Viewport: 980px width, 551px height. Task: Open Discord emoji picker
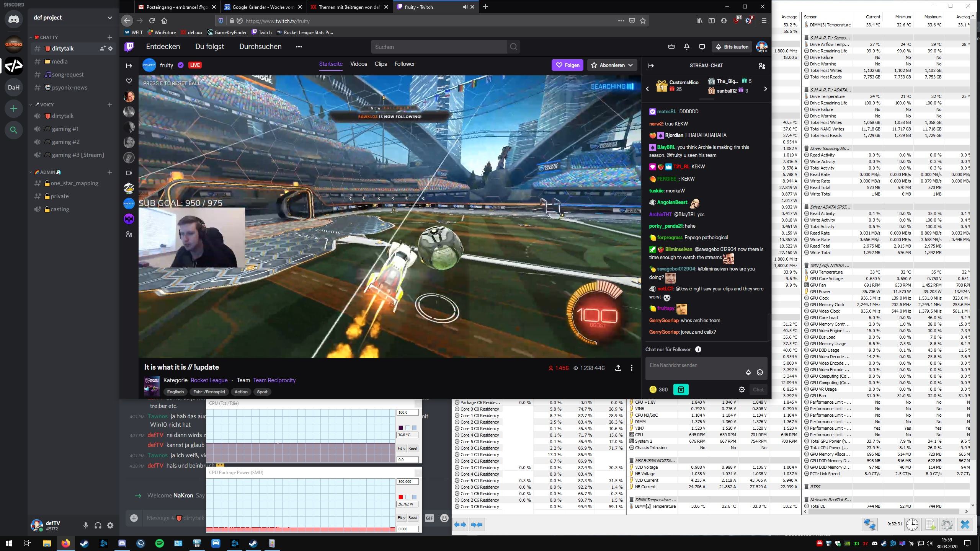point(444,518)
